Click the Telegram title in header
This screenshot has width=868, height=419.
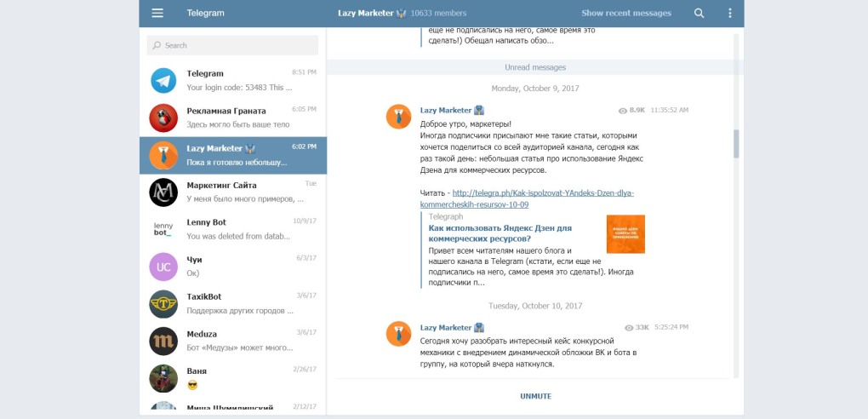205,14
